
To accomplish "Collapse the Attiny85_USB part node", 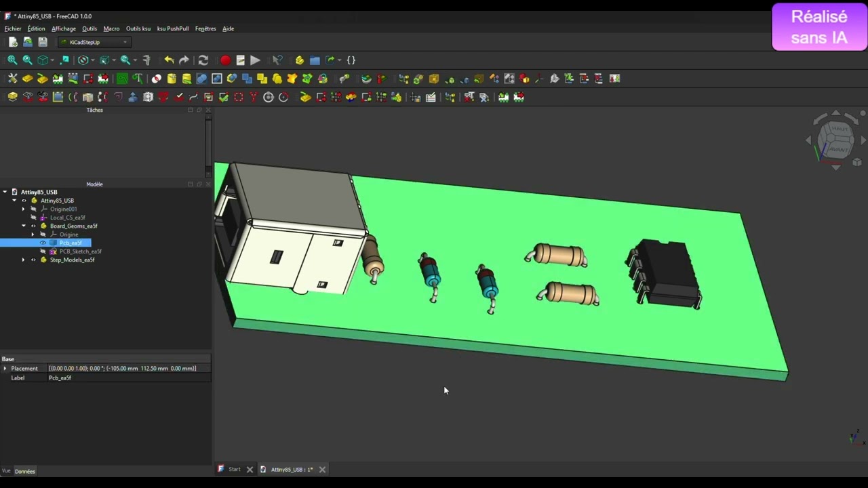I will 14,201.
